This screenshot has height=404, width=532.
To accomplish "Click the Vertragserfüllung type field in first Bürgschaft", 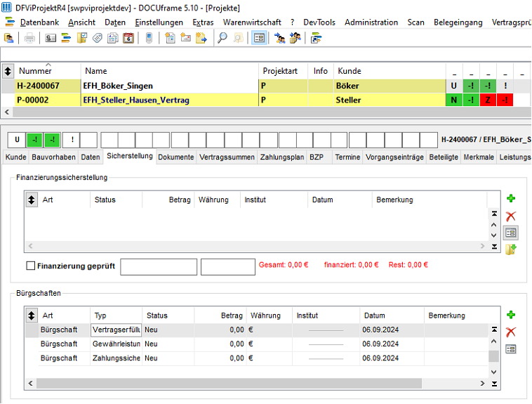I will click(116, 330).
